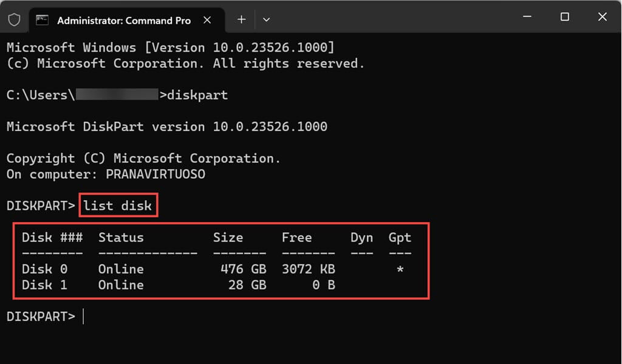Click the '28 GB' size value
Image resolution: width=622 pixels, height=364 pixels.
pyautogui.click(x=248, y=285)
